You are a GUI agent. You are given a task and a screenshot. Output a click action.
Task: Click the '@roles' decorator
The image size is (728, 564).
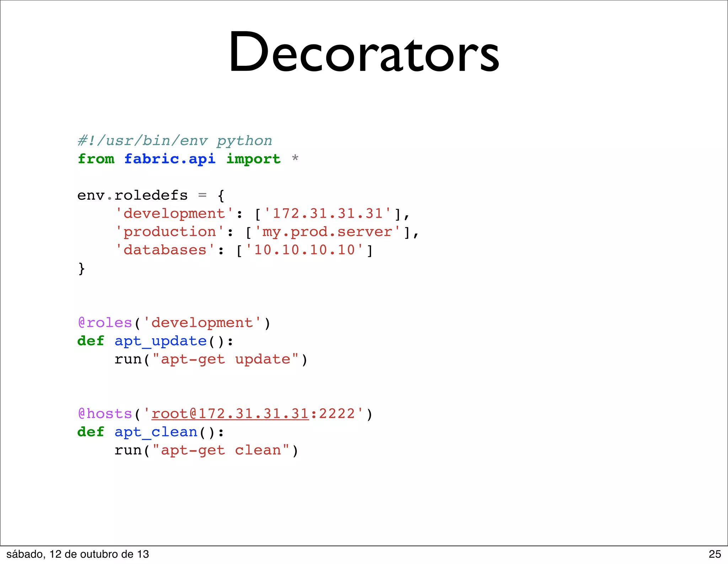click(105, 323)
